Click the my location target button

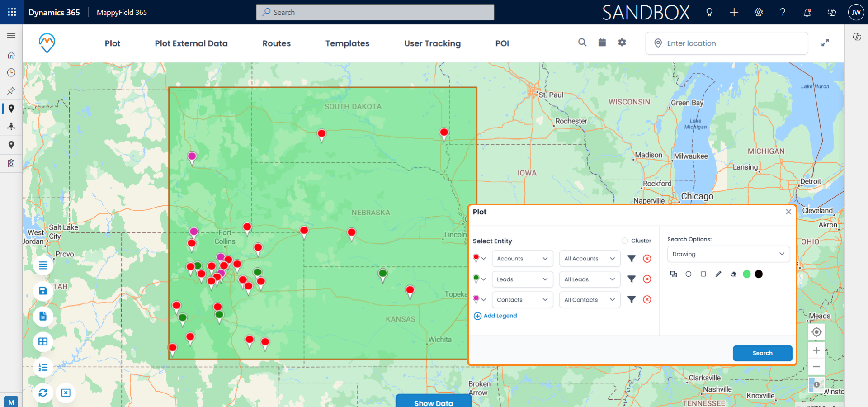[816, 332]
